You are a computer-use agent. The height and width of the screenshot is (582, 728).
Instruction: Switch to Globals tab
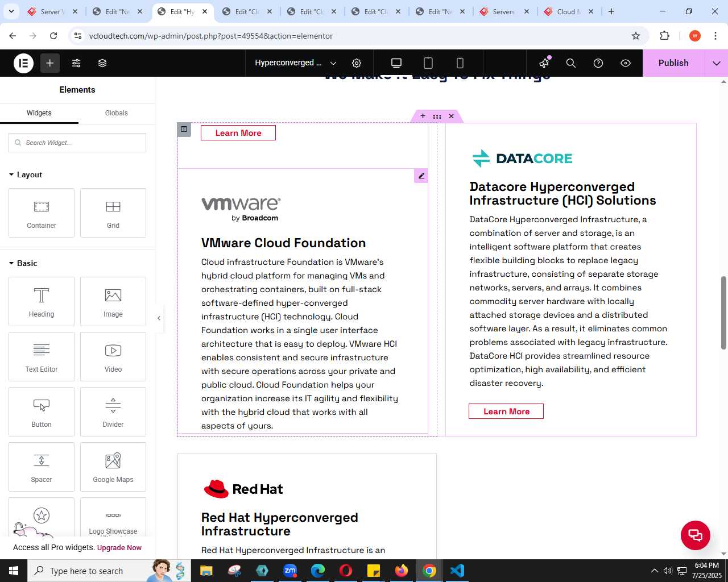click(x=117, y=113)
